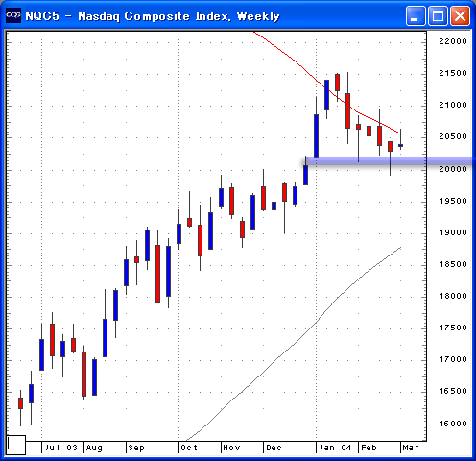Image resolution: width=476 pixels, height=461 pixels.
Task: Click the 22000 price axis label
Action: (x=453, y=41)
